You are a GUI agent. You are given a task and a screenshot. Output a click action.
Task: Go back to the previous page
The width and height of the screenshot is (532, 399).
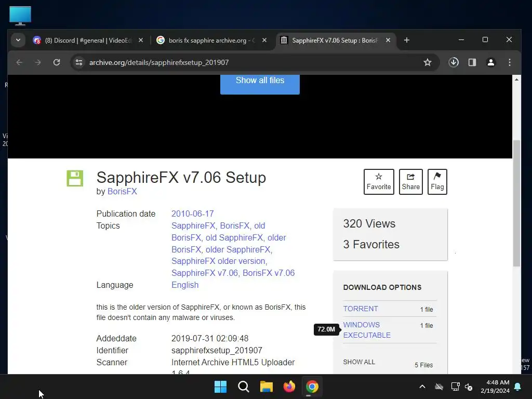coord(19,62)
